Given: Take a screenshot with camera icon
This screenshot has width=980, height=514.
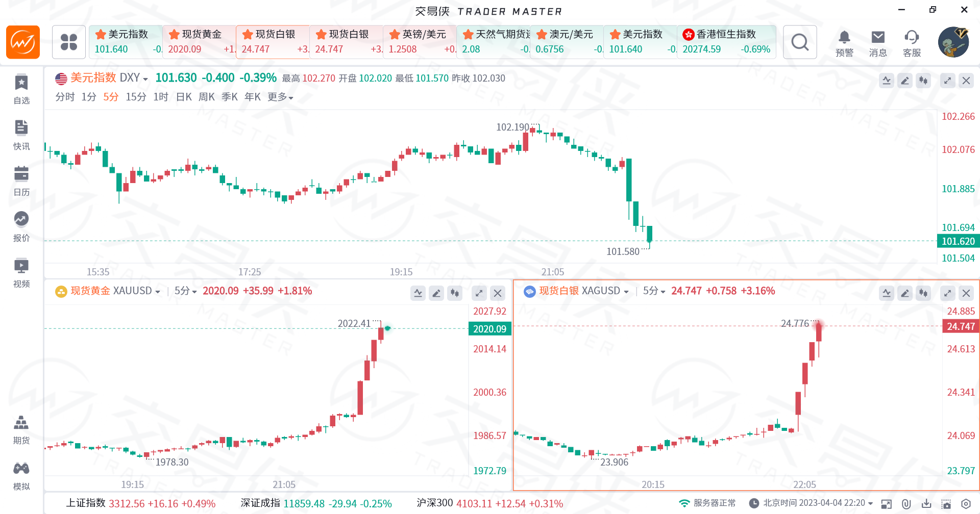Looking at the screenshot, I should [946, 504].
